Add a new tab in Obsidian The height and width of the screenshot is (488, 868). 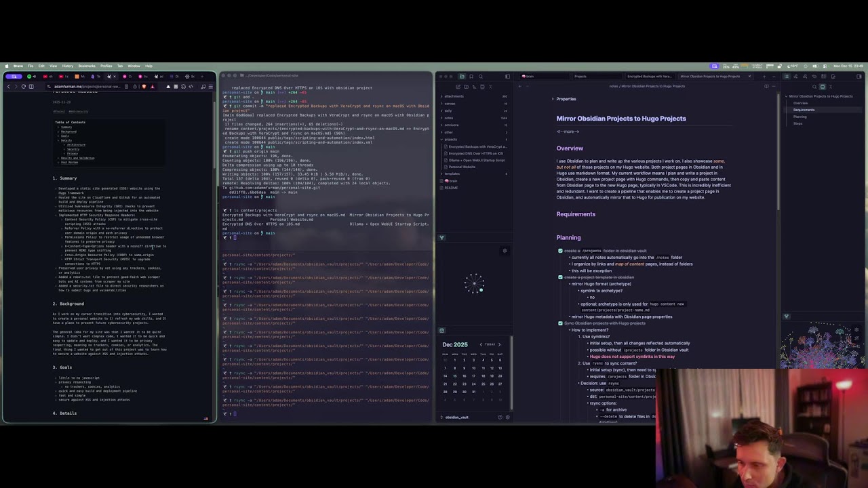pyautogui.click(x=764, y=77)
